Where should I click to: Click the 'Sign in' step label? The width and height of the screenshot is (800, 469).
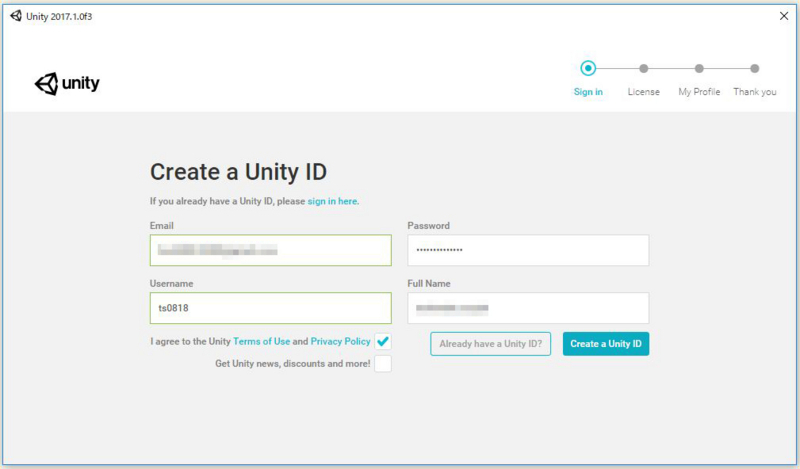(588, 92)
